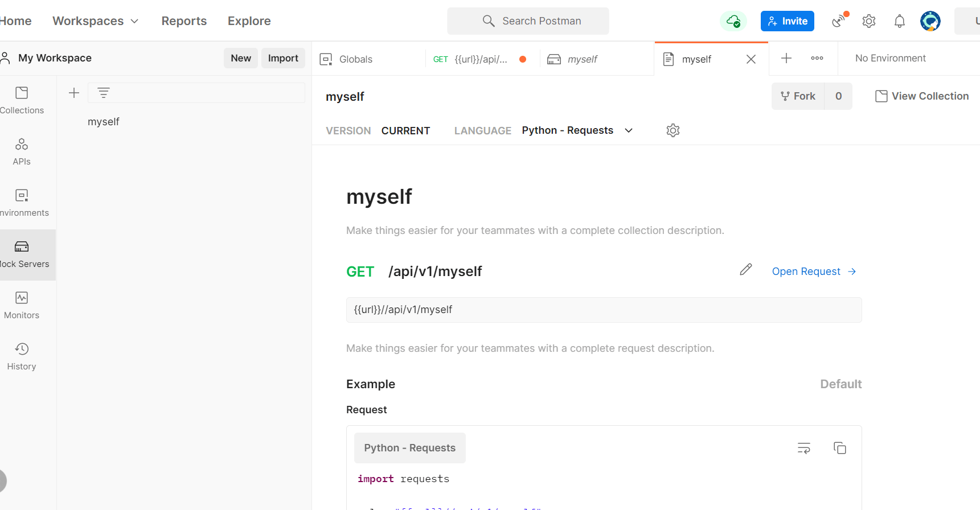
Task: Click View Collection
Action: [x=922, y=96]
